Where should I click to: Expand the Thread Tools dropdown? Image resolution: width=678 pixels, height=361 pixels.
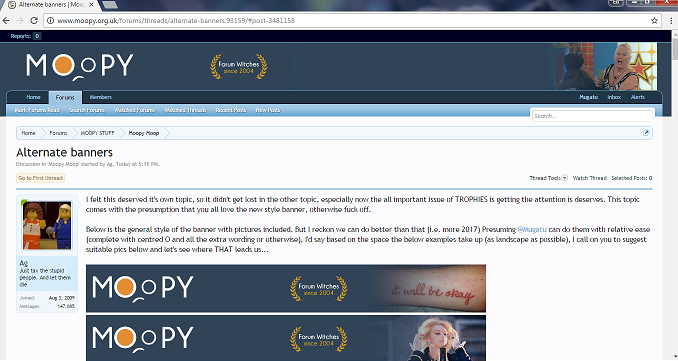coord(548,178)
